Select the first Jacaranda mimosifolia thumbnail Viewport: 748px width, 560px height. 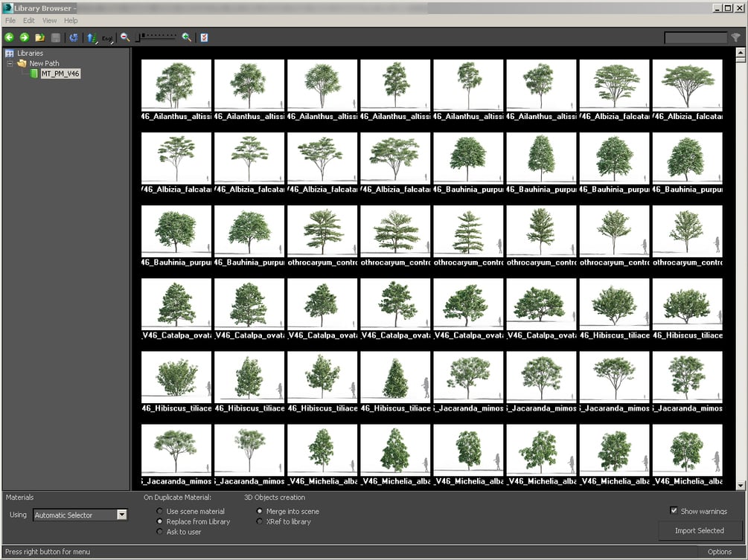[x=468, y=378]
